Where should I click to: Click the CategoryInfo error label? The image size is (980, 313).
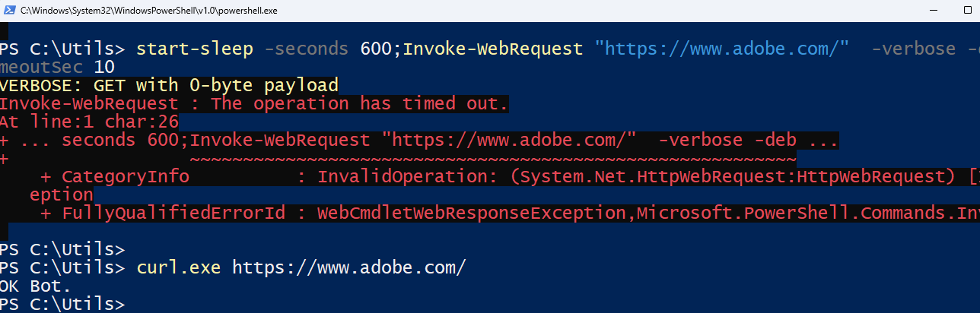[x=126, y=176]
